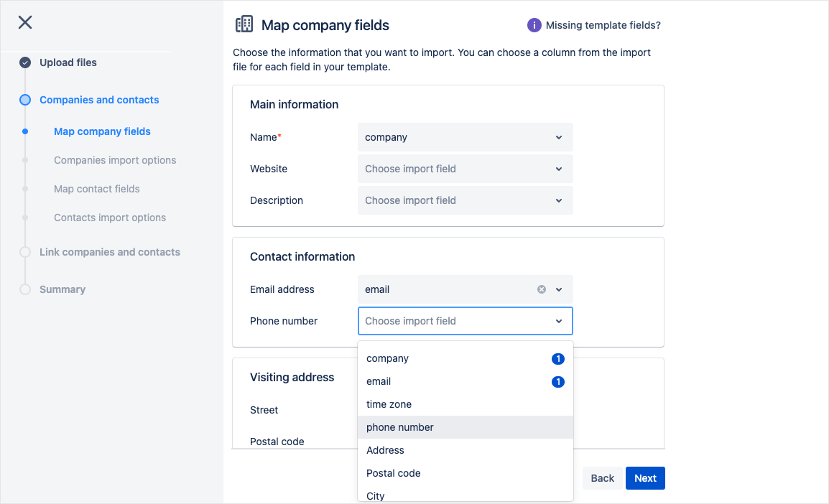Pick 'Address' from the dropdown options
This screenshot has height=504, width=829.
(385, 450)
